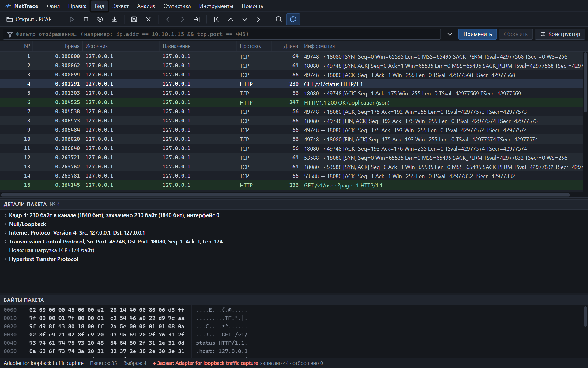Go to last packet icon
Viewport: 588px width, 368px height.
pyautogui.click(x=259, y=19)
